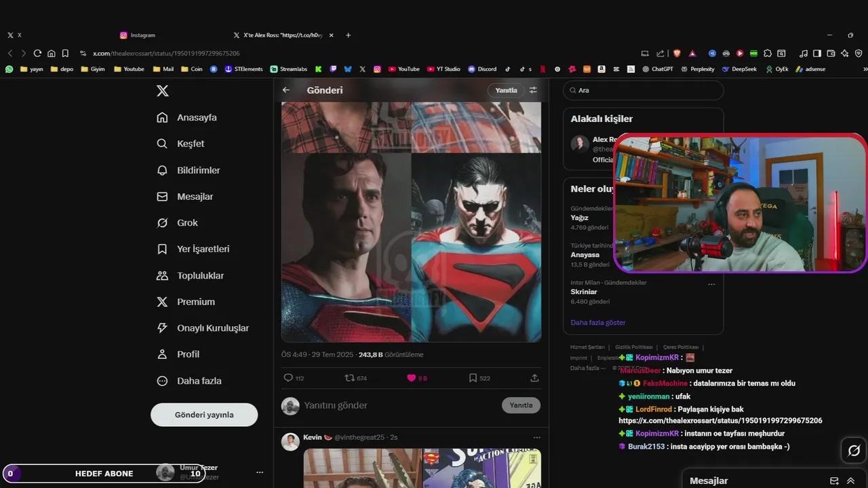Open site settings icon in address bar
This screenshot has height=488, width=868.
tap(83, 53)
